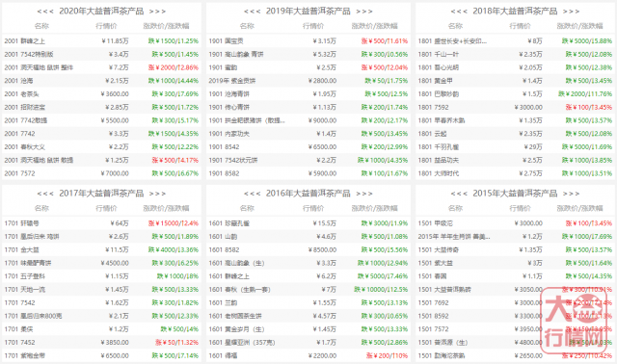Click 名称 header in the 2020 table
The image size is (617, 364).
[x=41, y=26]
